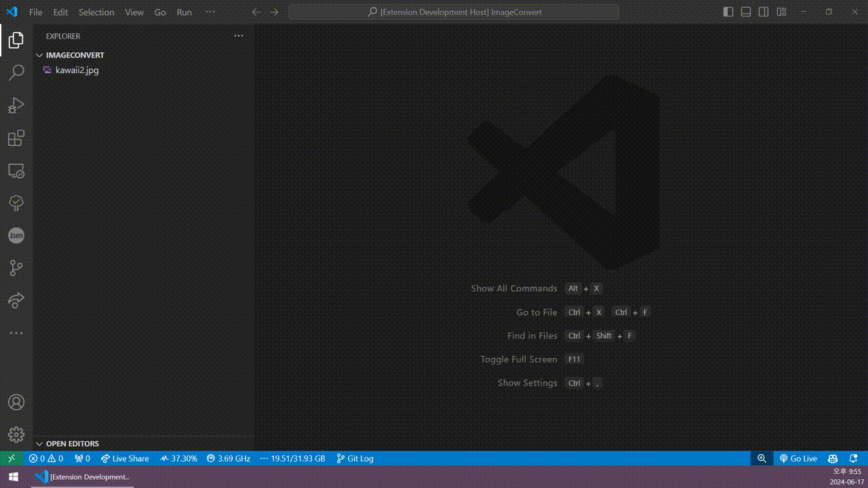Open the Explorer view in activity bar
The width and height of the screenshot is (868, 488).
(x=16, y=41)
